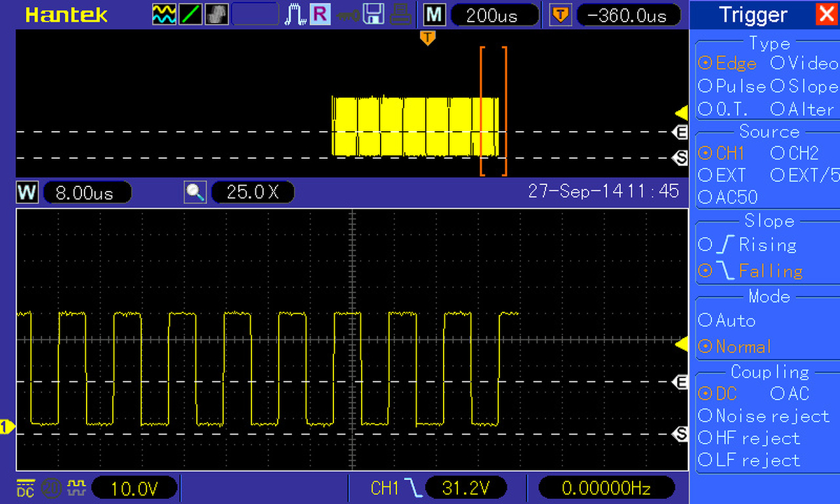Click the square wave icon beside 10.0V
The width and height of the screenshot is (840, 504).
tap(77, 488)
